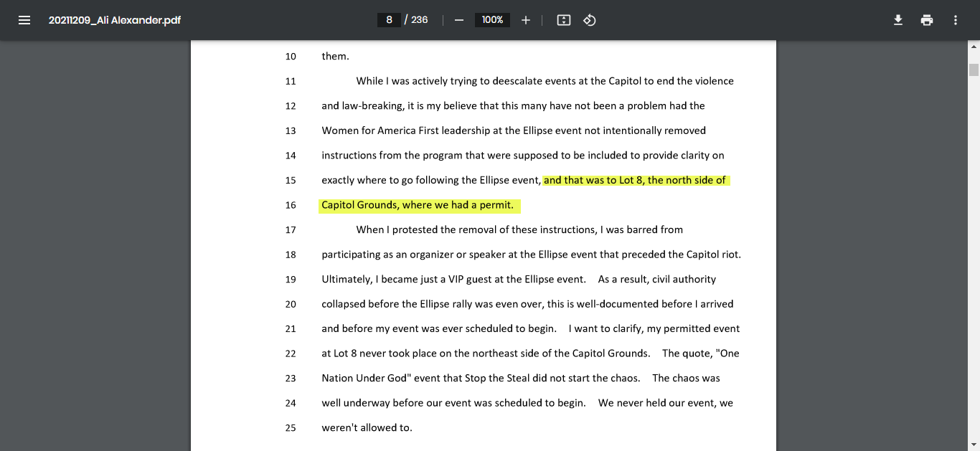Select the zoom level field showing 100%

coord(492,20)
